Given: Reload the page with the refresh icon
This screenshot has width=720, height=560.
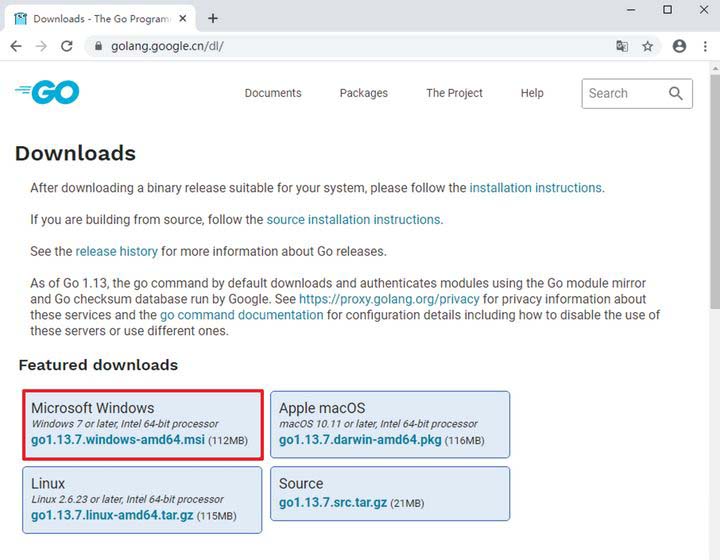Looking at the screenshot, I should tap(67, 46).
